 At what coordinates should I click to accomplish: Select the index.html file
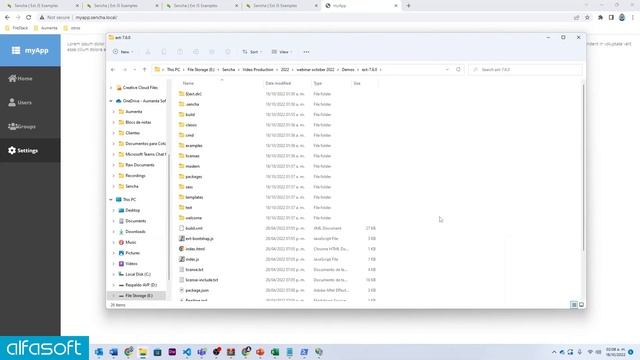[x=195, y=249]
